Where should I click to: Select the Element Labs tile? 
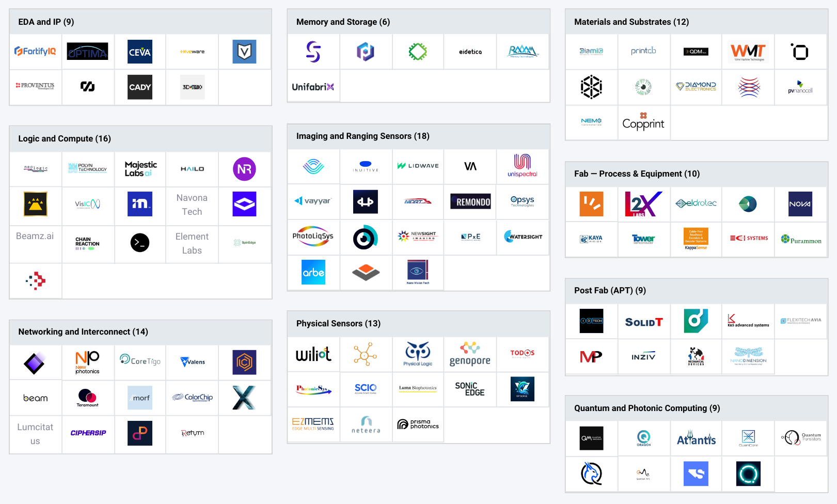[x=192, y=243]
